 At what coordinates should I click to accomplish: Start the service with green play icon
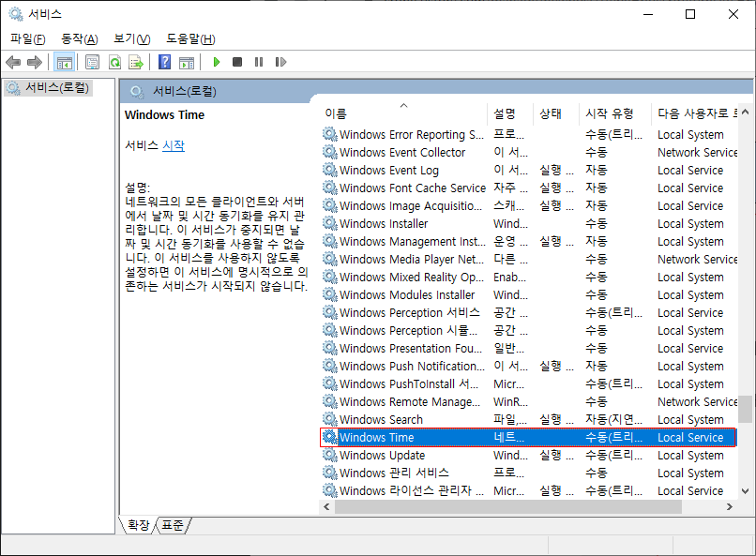tap(217, 62)
